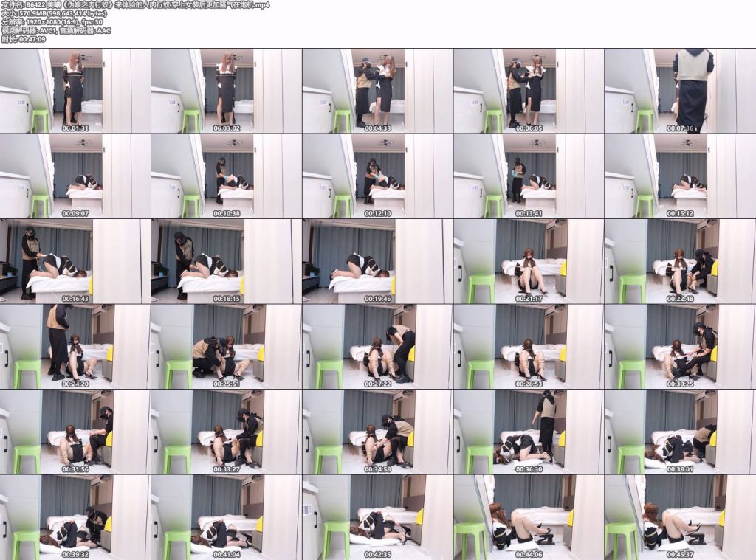Choose the frame timestamped 00:12:10
This screenshot has width=756, height=560.
(377, 176)
